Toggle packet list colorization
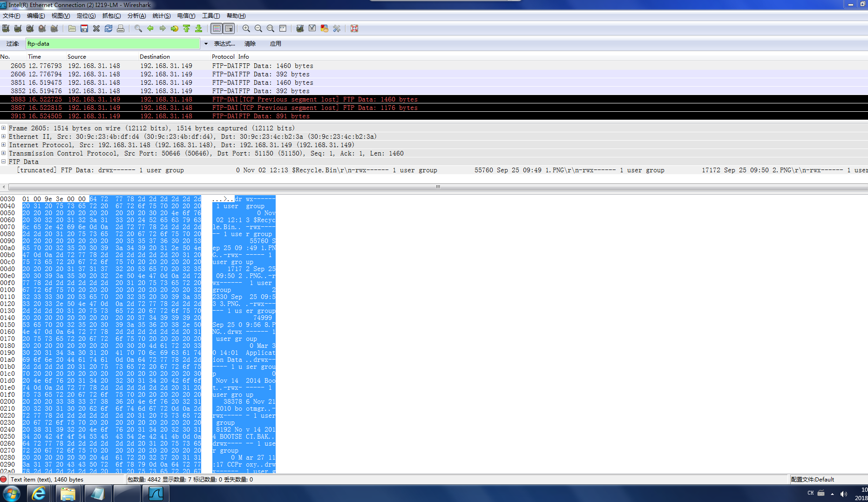This screenshot has width=868, height=502. pyautogui.click(x=216, y=28)
